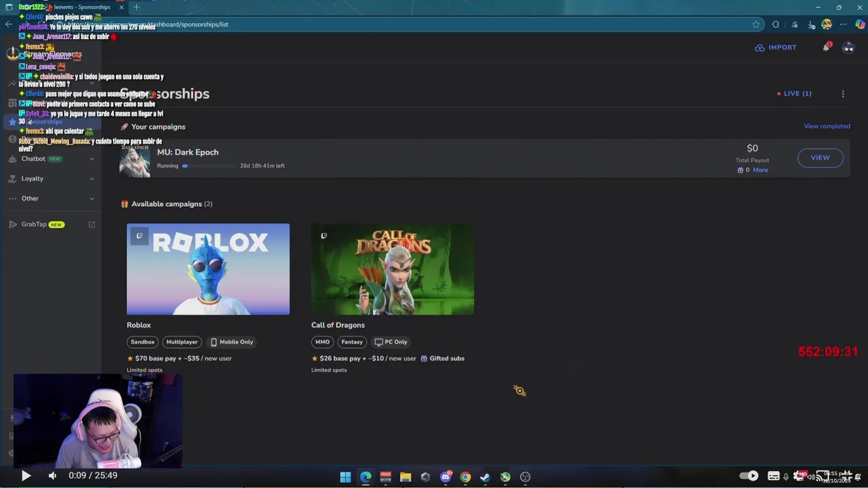868x488 pixels.
Task: Open a new browser tab
Action: pyautogui.click(x=136, y=7)
